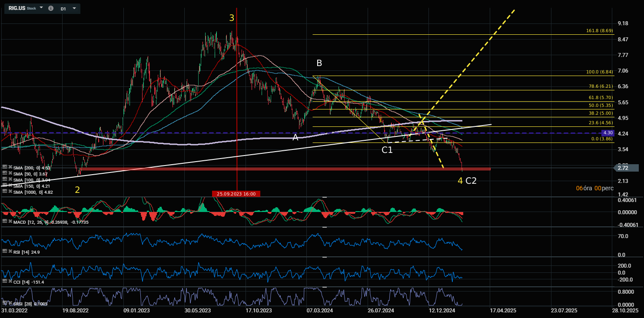Click the current price tag 2.72
Viewport: 644px width, 318px height.
(x=626, y=168)
